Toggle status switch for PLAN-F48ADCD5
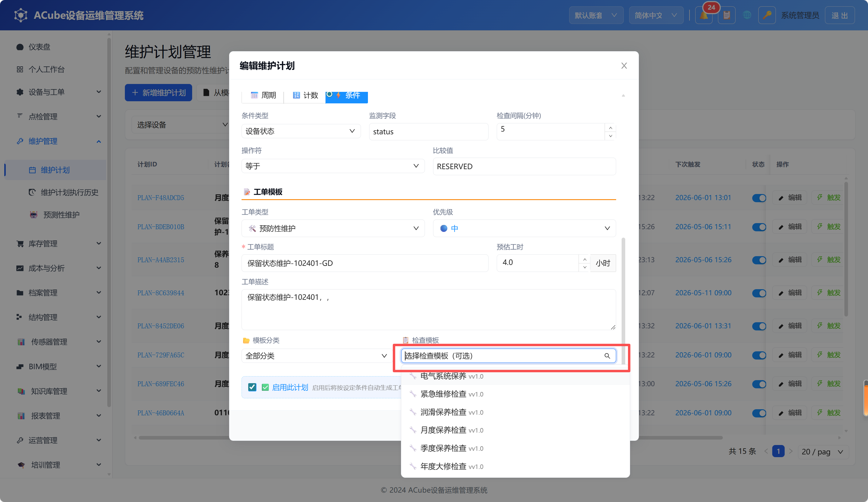Image resolution: width=868 pixels, height=502 pixels. click(x=759, y=198)
